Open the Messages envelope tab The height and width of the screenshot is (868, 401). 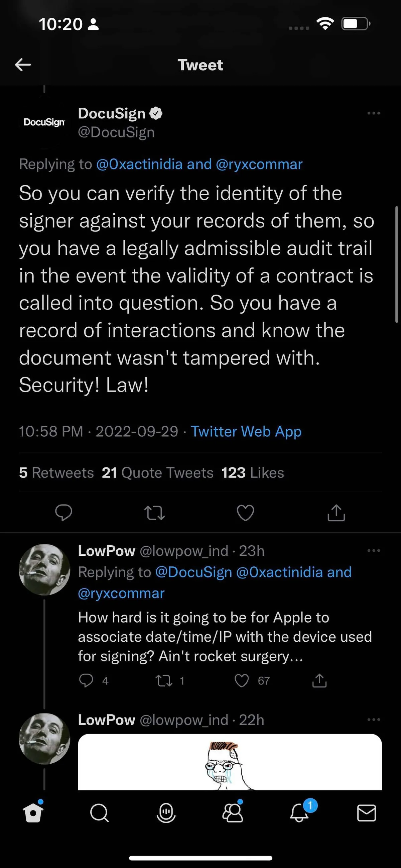pyautogui.click(x=366, y=813)
